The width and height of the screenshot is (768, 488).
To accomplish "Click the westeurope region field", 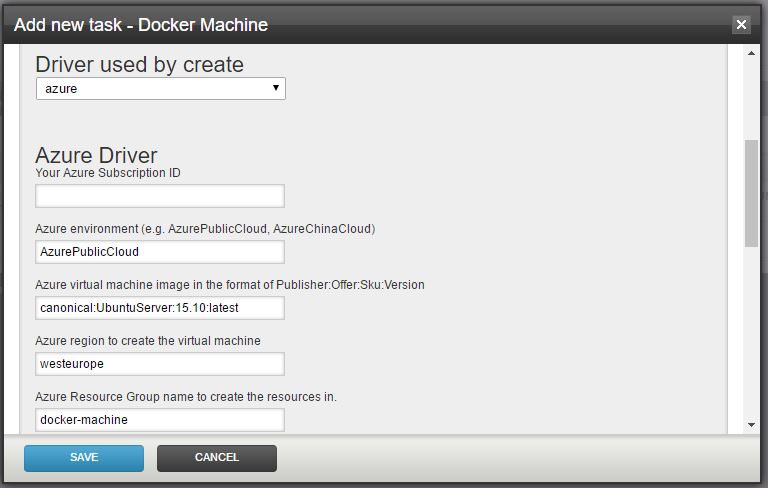I will (160, 364).
